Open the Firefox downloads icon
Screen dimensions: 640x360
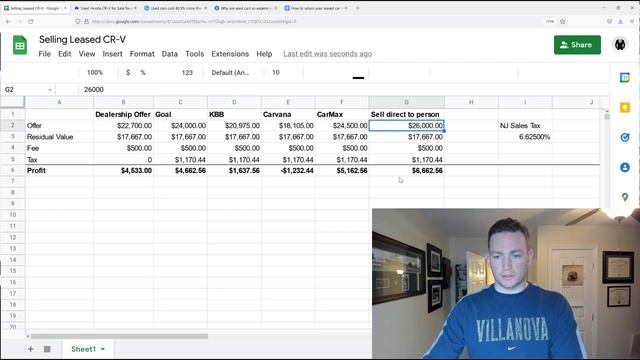pyautogui.click(x=620, y=21)
